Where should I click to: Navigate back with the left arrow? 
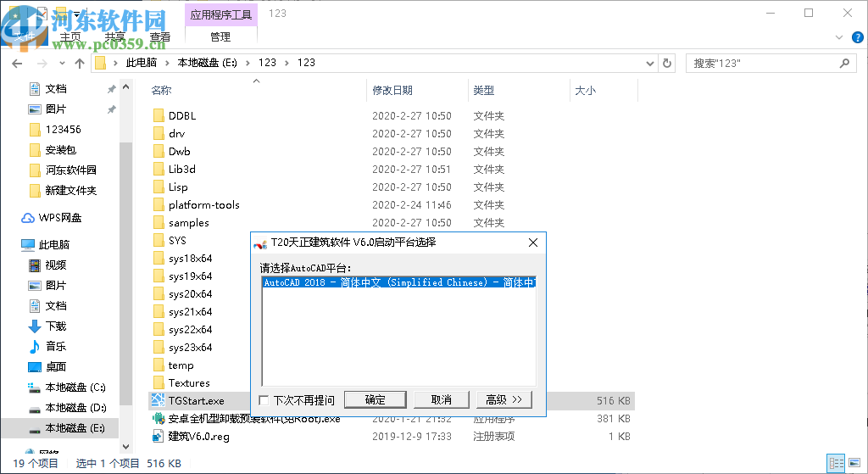pos(17,63)
